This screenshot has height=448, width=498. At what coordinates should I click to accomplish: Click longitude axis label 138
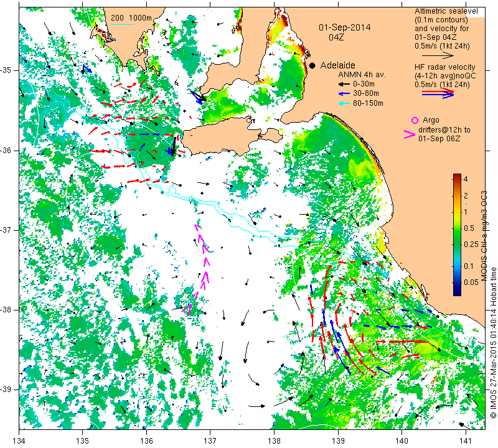point(274,441)
